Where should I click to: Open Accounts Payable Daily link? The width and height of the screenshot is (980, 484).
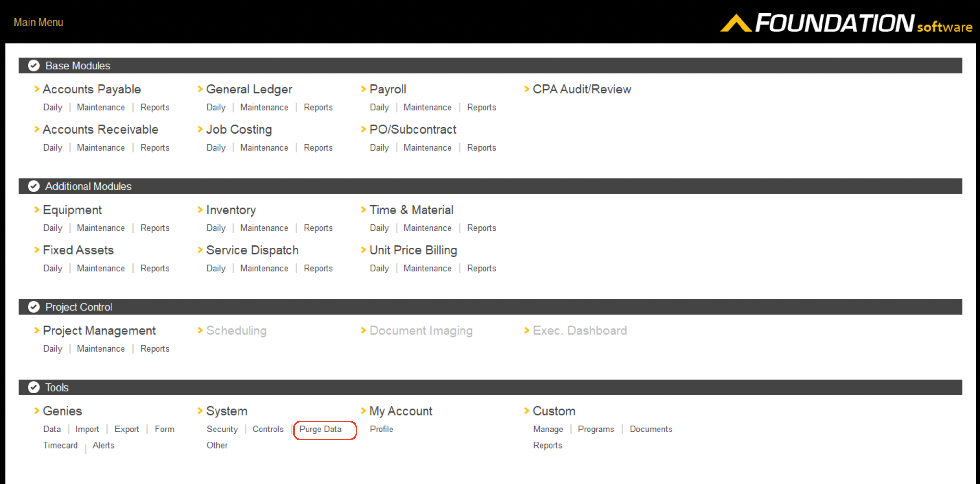click(x=52, y=107)
